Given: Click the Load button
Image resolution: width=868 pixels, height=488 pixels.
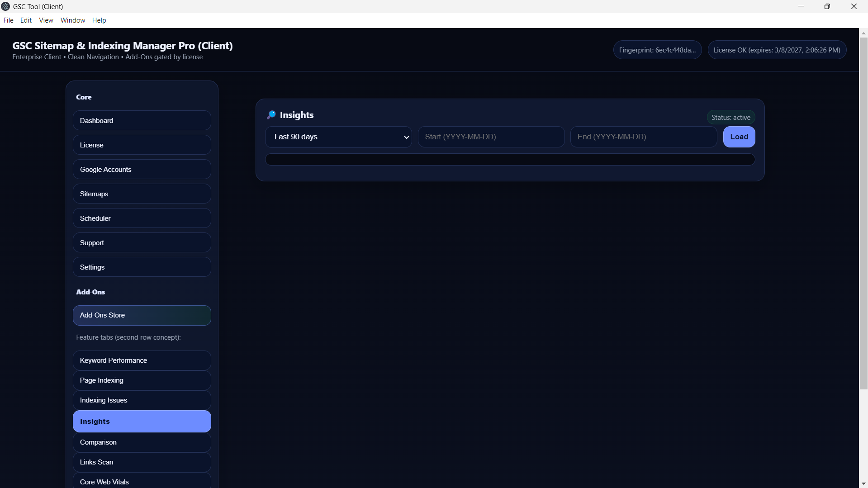Looking at the screenshot, I should point(739,137).
